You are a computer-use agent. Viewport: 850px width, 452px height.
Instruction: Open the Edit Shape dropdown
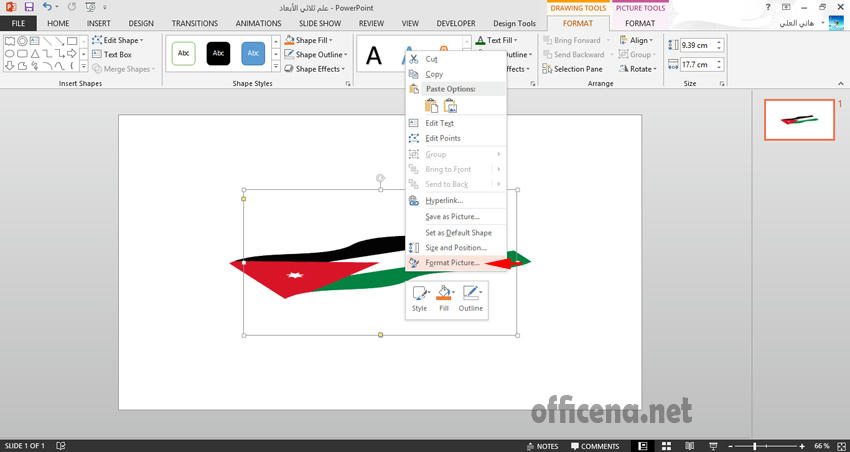point(118,40)
